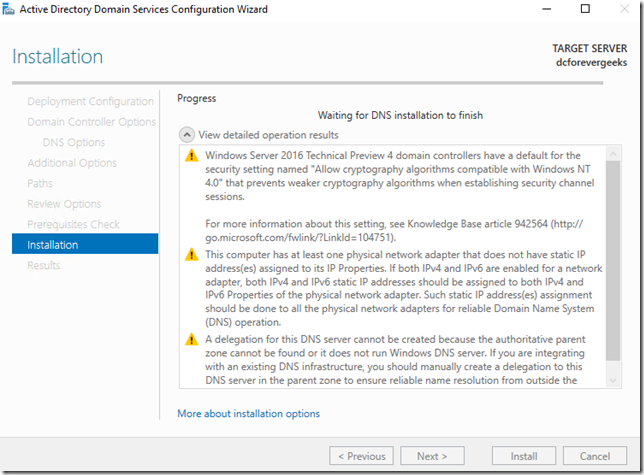Click the DNS delegation warning icon

(190, 340)
